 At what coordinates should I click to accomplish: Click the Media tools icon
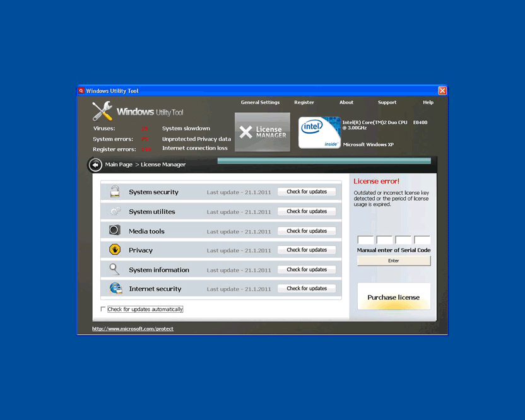115,231
